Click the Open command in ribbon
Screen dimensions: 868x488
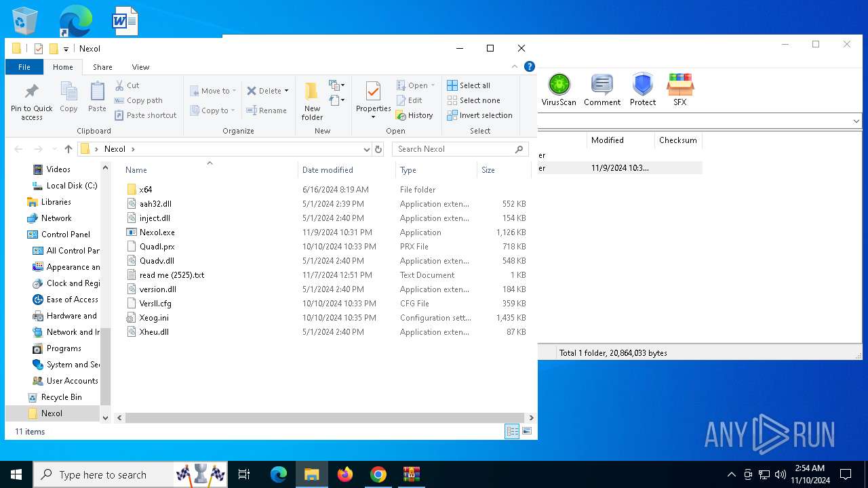tap(416, 85)
